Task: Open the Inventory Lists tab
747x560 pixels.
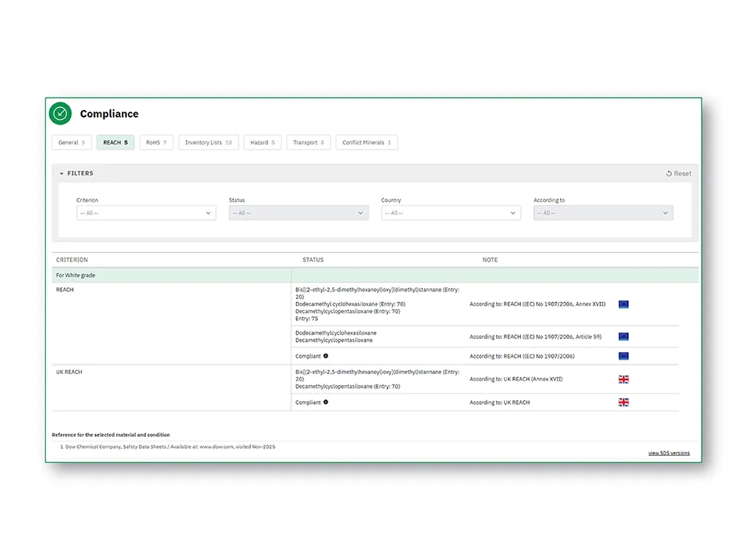Action: click(208, 142)
